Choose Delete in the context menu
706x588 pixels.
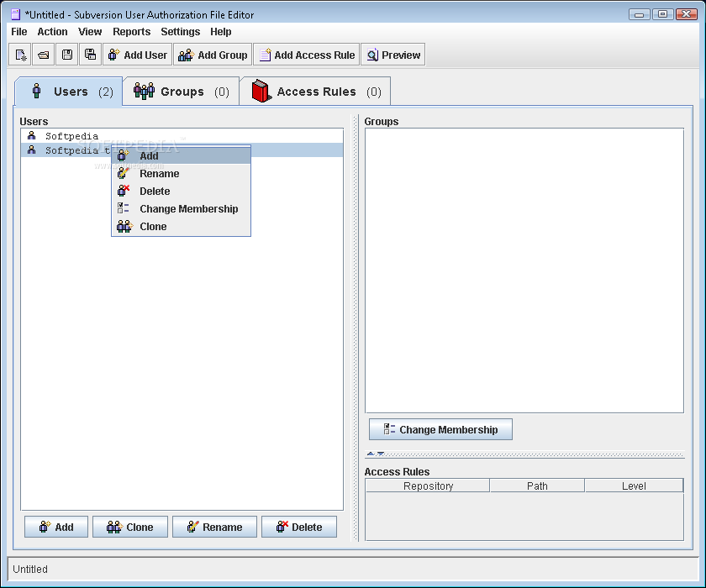(x=181, y=192)
